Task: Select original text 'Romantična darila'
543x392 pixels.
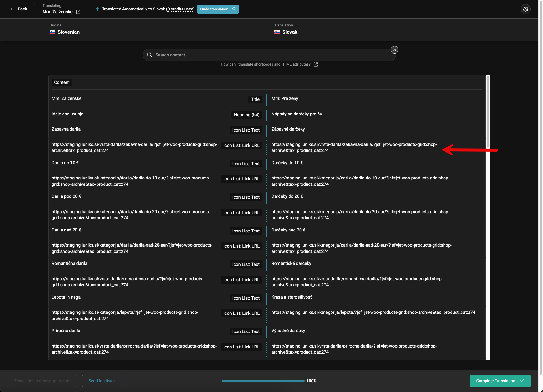Action: pos(69,264)
